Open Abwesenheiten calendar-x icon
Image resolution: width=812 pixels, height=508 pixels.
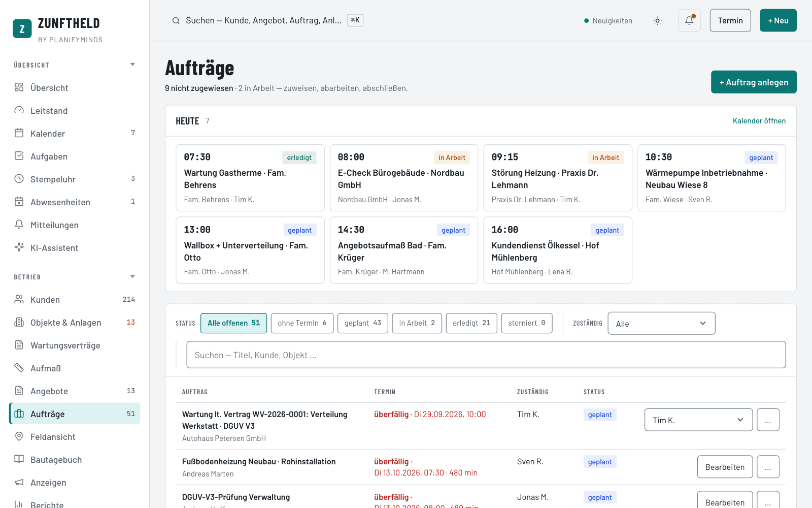pos(19,202)
